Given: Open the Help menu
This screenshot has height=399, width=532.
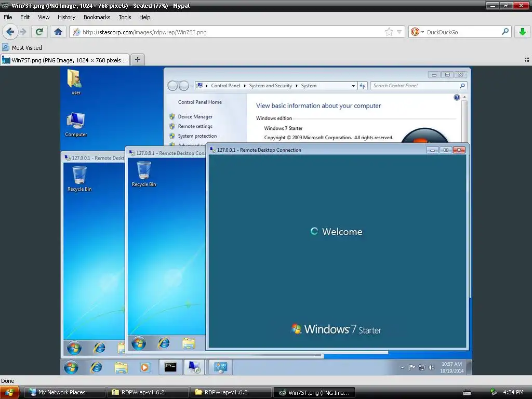Looking at the screenshot, I should pyautogui.click(x=145, y=17).
